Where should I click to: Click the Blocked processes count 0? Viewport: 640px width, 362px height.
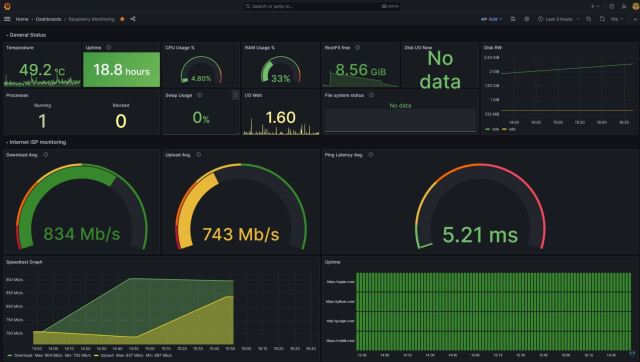[x=121, y=121]
